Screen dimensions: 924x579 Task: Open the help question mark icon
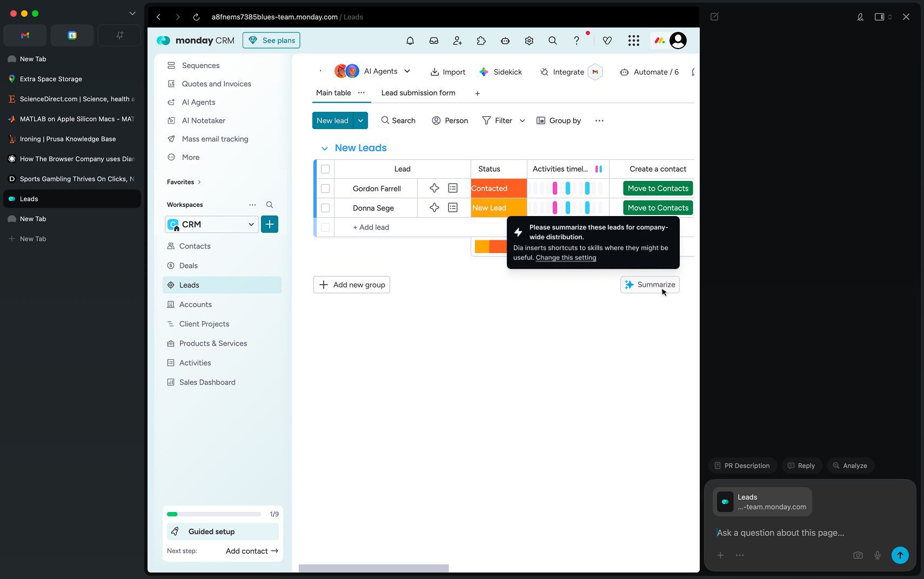577,41
